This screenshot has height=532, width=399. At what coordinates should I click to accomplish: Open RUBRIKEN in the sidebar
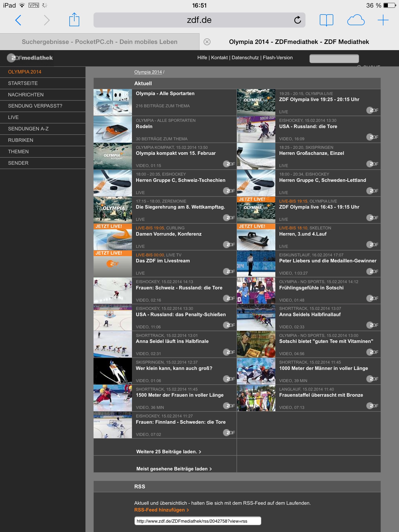tap(43, 140)
